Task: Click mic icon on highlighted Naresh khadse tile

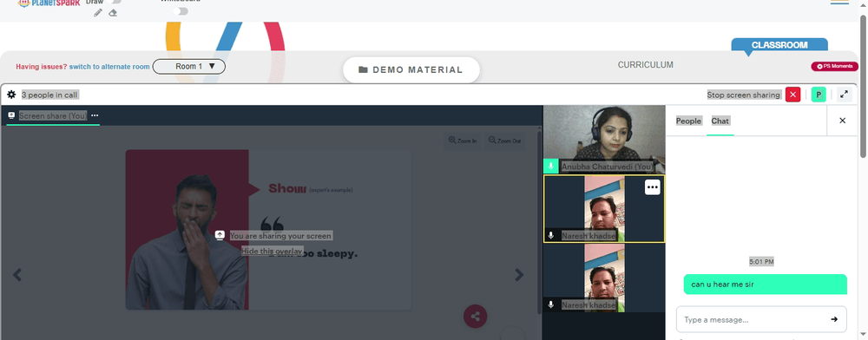Action: pyautogui.click(x=551, y=236)
